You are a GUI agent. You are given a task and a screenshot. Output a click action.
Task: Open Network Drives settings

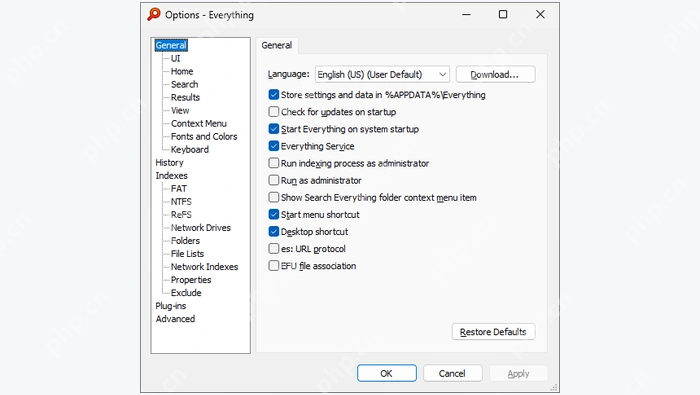click(x=201, y=228)
